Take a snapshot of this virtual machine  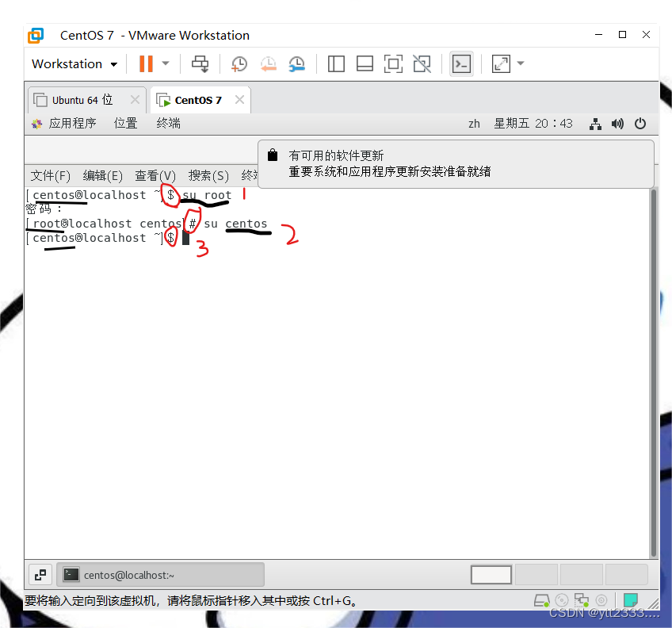(x=239, y=64)
